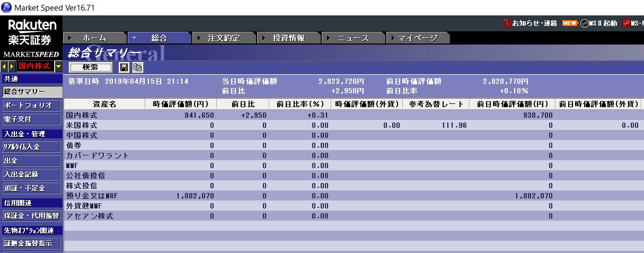Open the 注文約定 menu tab
The image size is (644, 253).
click(x=224, y=38)
